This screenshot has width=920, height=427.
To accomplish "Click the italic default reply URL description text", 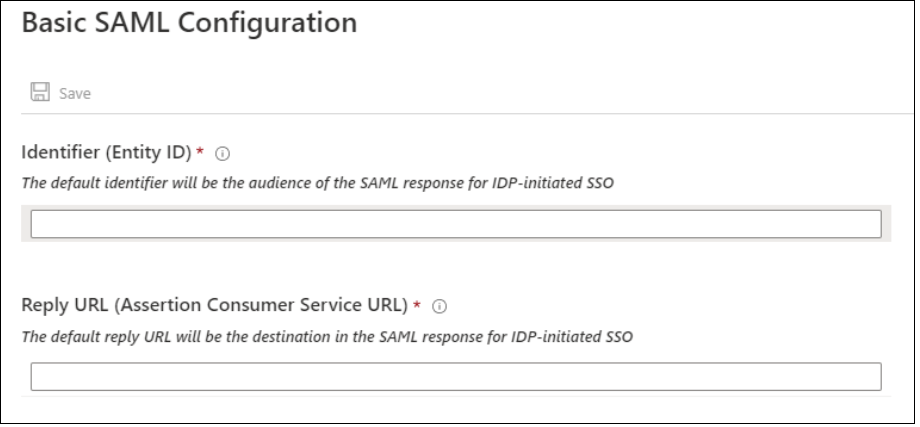I will click(x=327, y=337).
